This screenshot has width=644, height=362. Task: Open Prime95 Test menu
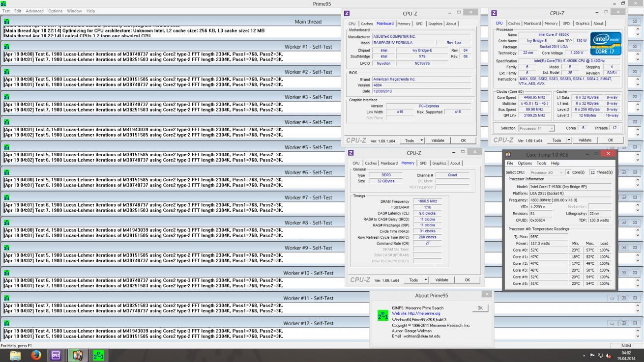point(6,11)
